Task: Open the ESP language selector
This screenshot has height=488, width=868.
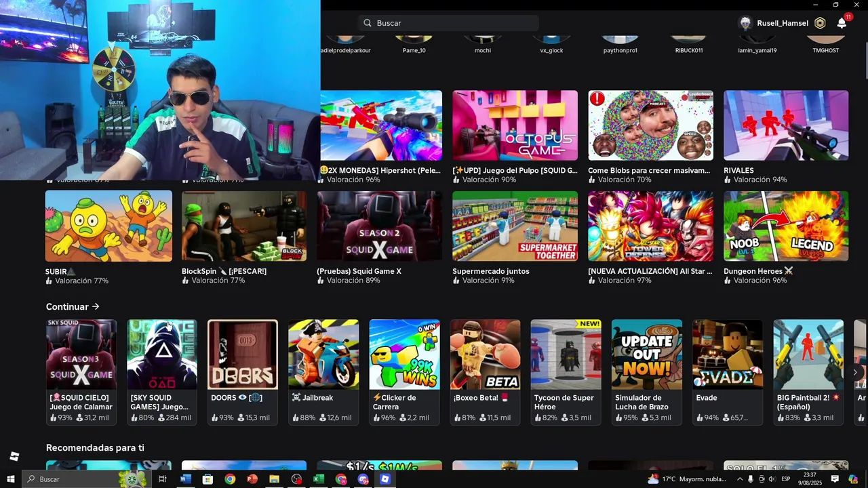Action: 786,479
